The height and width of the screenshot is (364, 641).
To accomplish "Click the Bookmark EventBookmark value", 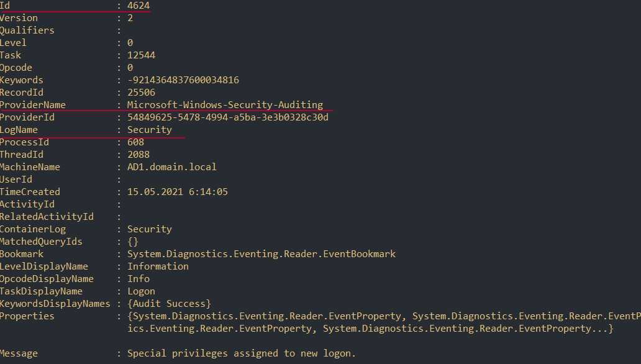I will tap(261, 254).
